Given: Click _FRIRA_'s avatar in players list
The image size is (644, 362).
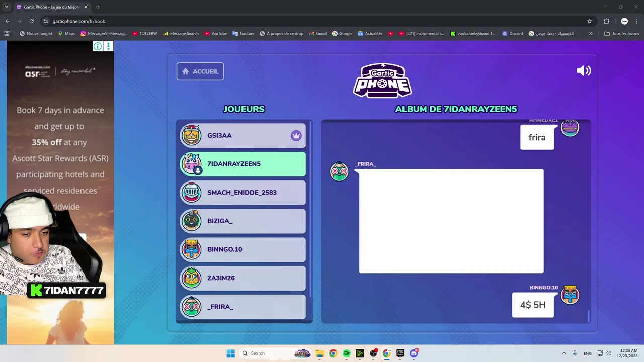Looking at the screenshot, I should point(191,306).
